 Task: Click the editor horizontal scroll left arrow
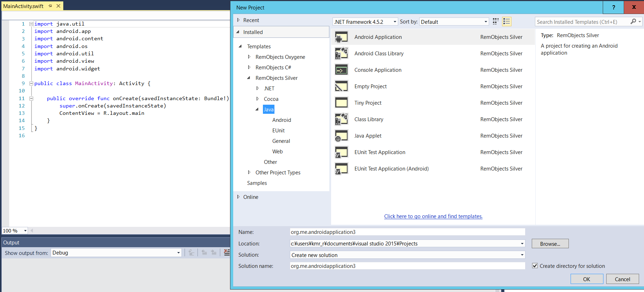click(x=32, y=230)
